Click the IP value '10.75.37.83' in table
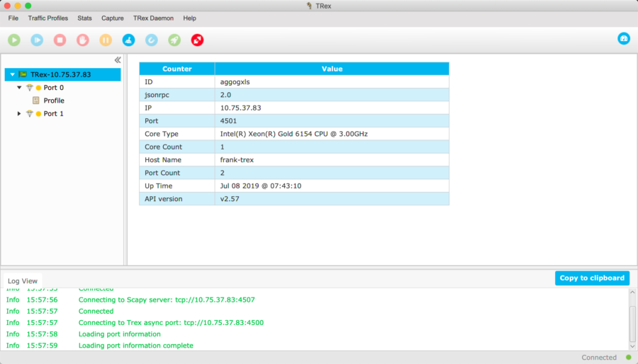 point(240,108)
